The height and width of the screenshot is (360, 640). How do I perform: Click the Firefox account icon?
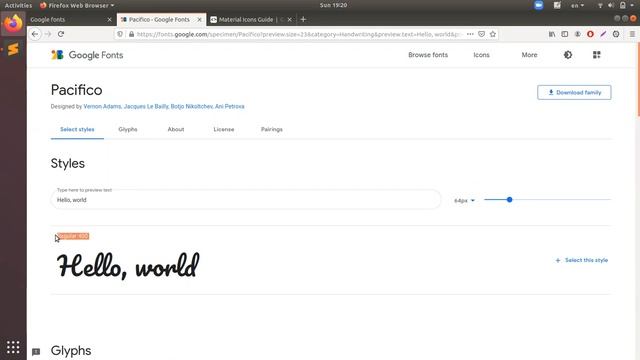pyautogui.click(x=578, y=34)
